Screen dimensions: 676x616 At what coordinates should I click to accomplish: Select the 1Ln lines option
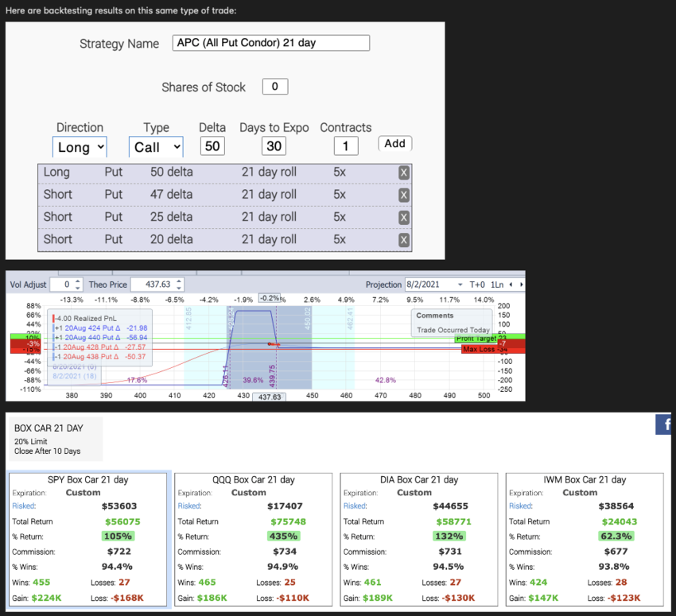coord(497,285)
